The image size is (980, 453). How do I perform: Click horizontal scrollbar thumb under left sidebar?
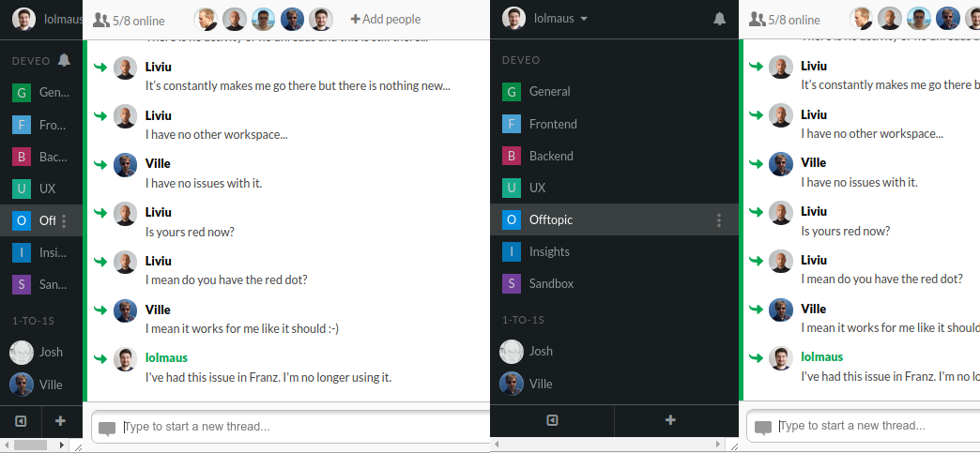[30, 445]
